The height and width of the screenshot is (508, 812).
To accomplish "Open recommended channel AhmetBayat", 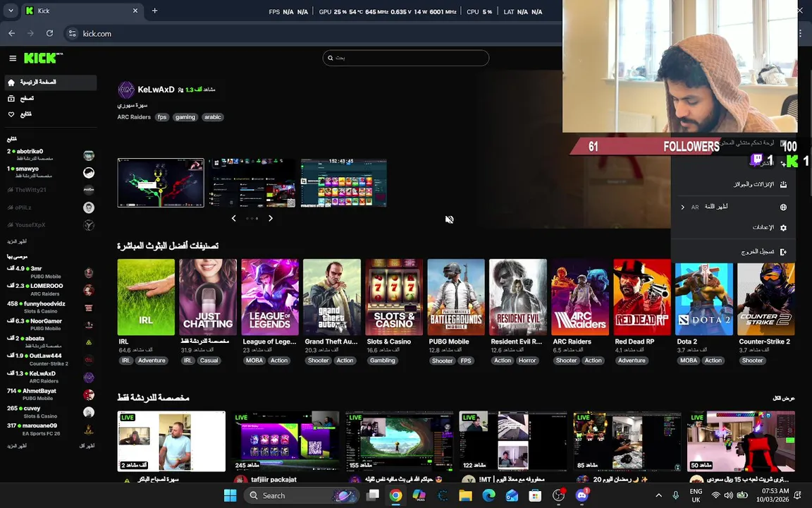I will click(51, 394).
